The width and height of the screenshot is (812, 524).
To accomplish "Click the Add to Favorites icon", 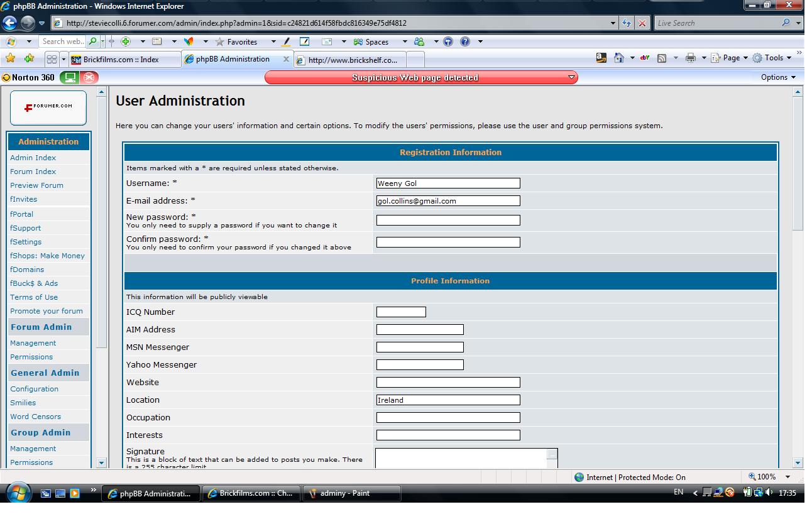I will (29, 58).
